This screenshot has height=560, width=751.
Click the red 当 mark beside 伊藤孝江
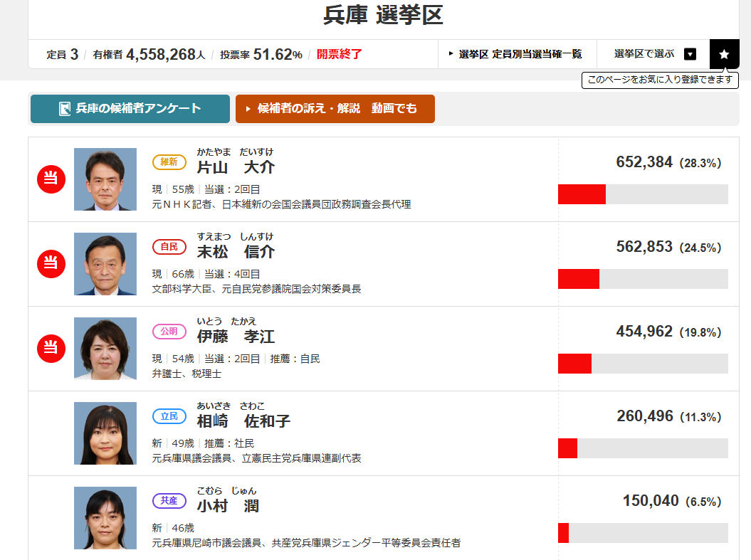[x=51, y=349]
